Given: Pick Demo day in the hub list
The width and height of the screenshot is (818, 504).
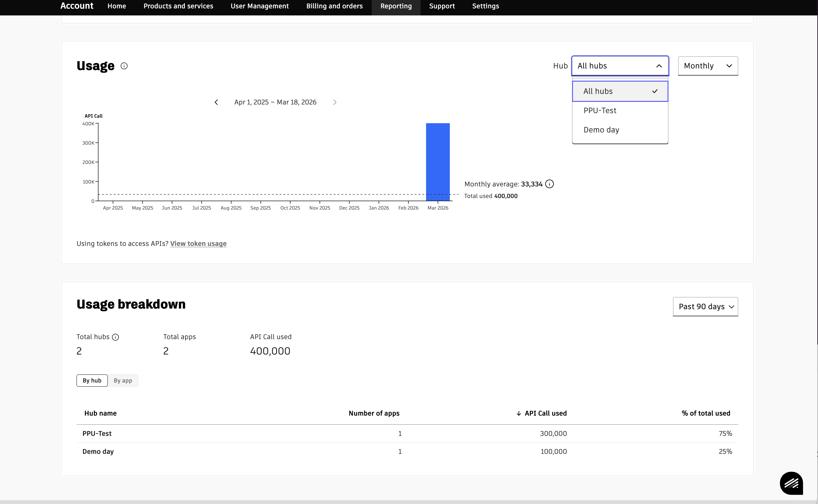Looking at the screenshot, I should (x=601, y=130).
